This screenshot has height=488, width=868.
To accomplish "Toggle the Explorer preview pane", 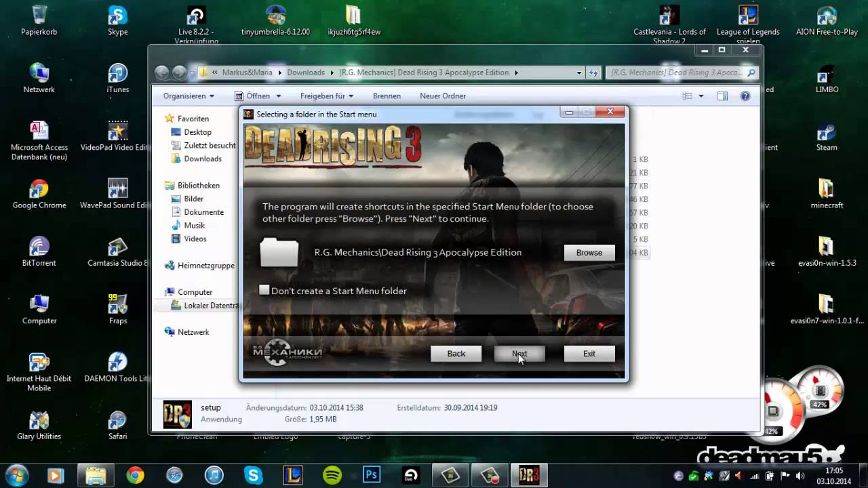I will (x=722, y=96).
